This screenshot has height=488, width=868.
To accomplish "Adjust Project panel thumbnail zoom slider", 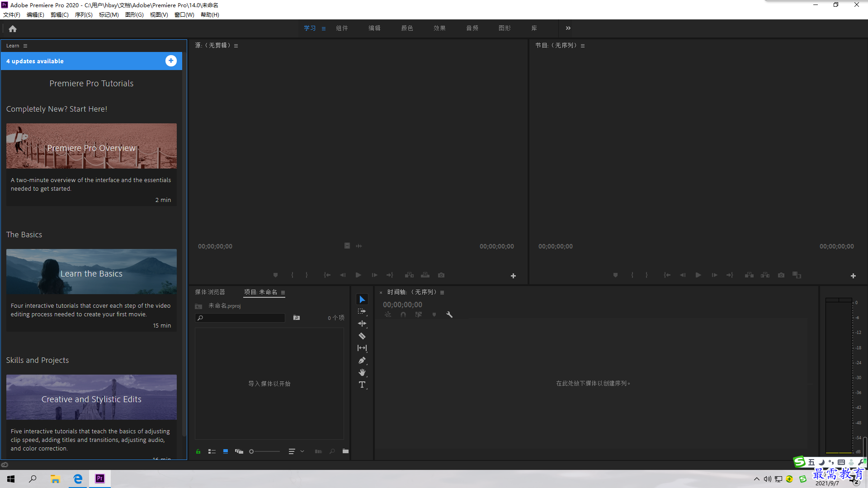I will point(265,451).
